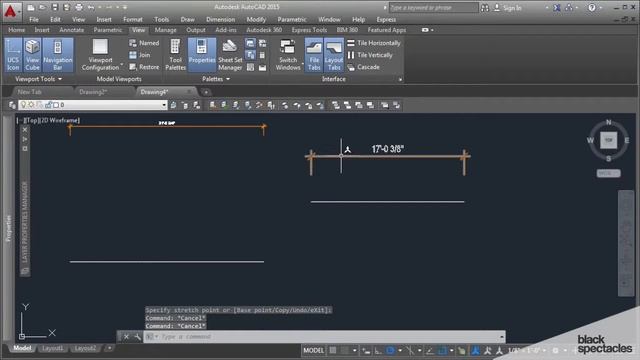
Task: Open Viewport Configuration dropdown
Action: pos(100,55)
